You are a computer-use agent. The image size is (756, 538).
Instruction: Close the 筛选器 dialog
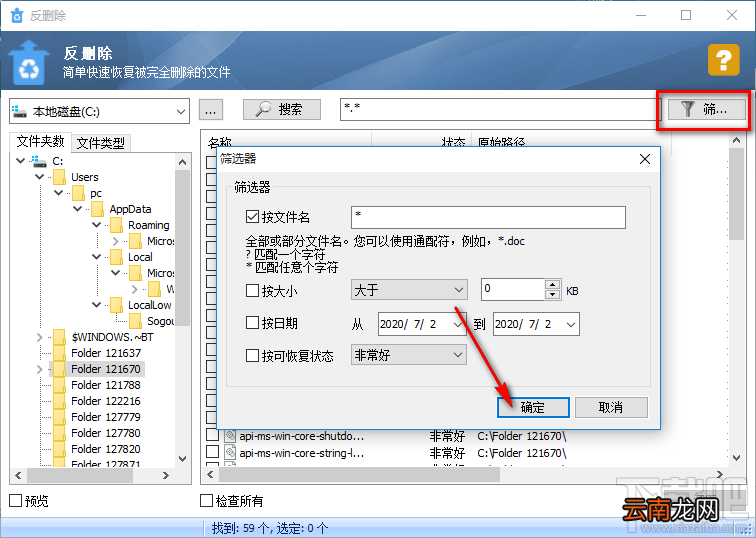click(x=645, y=159)
